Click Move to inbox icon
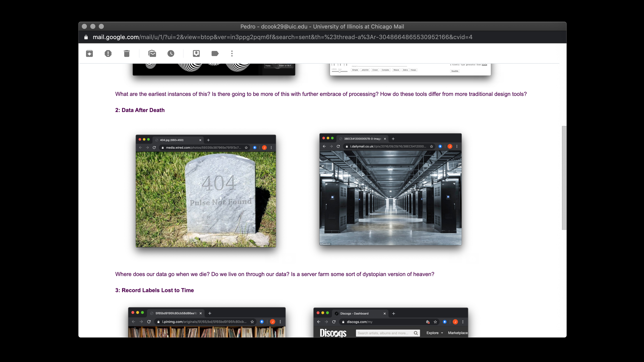The image size is (644, 362). point(196,53)
